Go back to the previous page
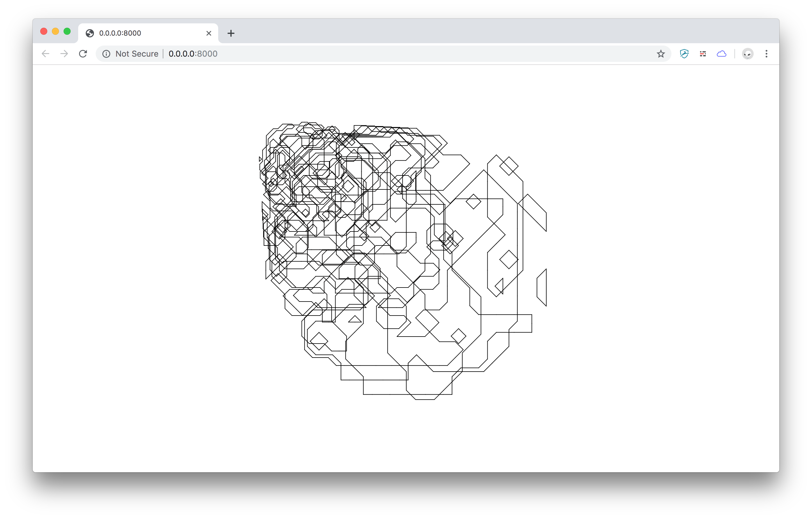812x519 pixels. [45, 54]
